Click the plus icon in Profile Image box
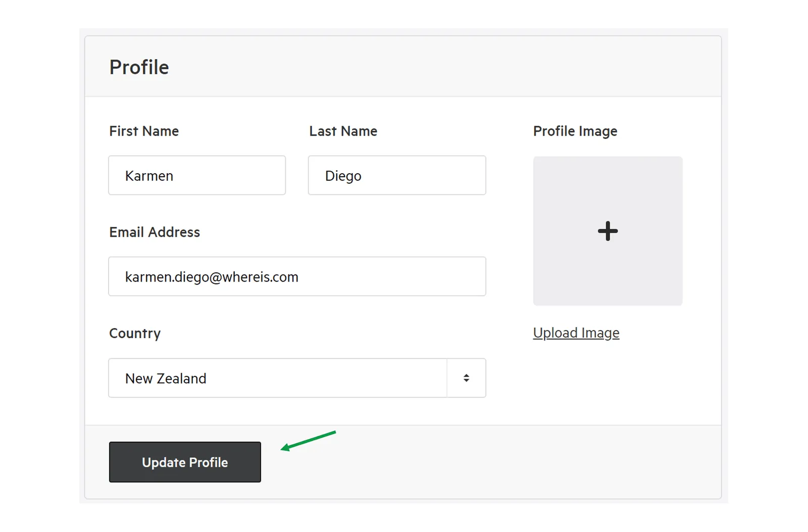 pos(608,231)
